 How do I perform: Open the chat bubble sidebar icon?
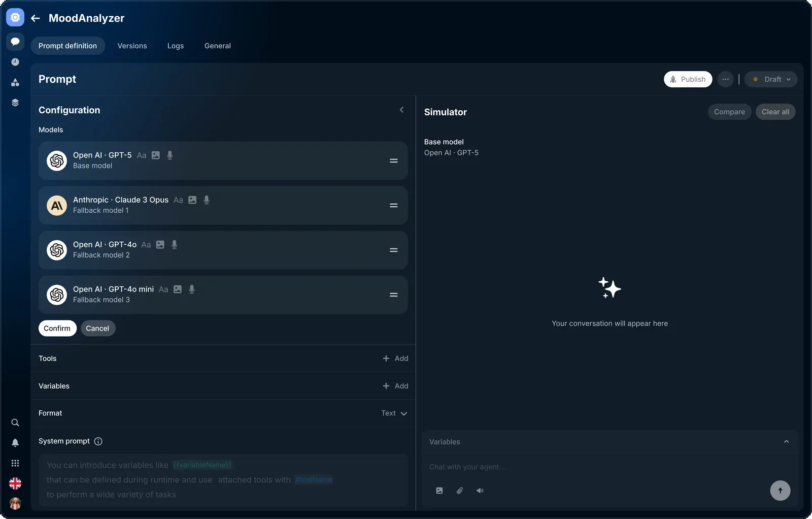point(15,42)
